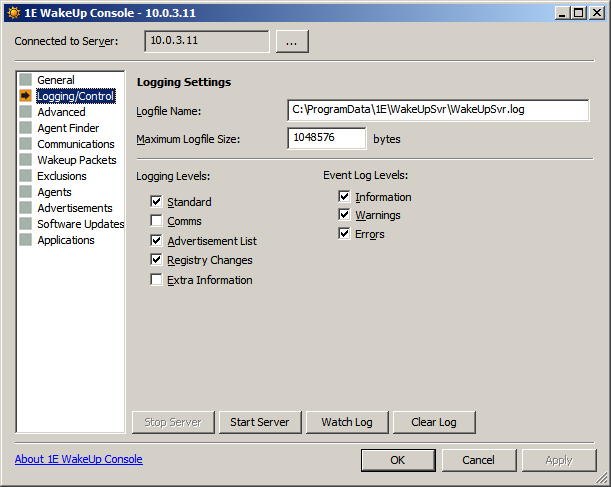The height and width of the screenshot is (487, 611).
Task: Open the About 1E WakeUp Console link
Action: coord(79,459)
